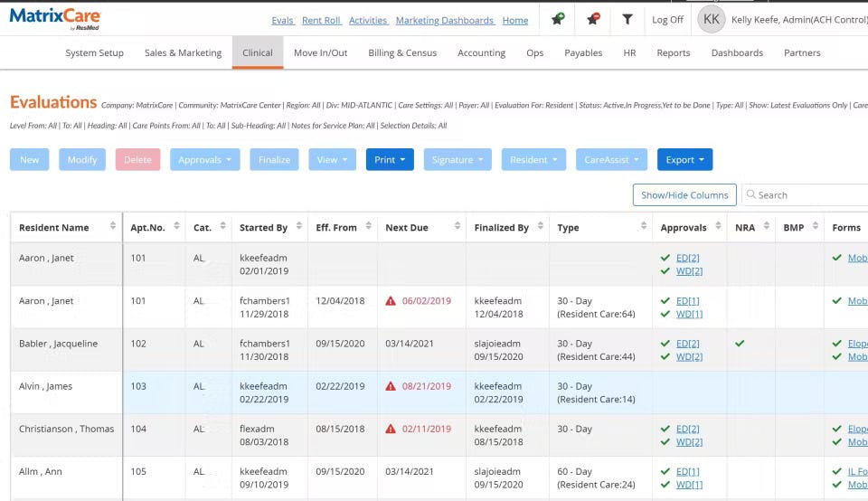Click the red warning icon beside 06/02/2019

391,301
